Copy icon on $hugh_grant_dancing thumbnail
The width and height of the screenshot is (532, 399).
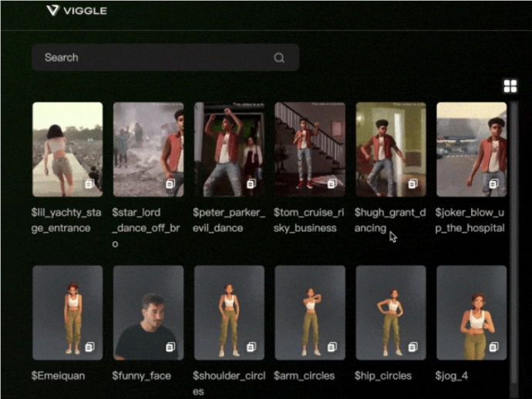pos(412,184)
